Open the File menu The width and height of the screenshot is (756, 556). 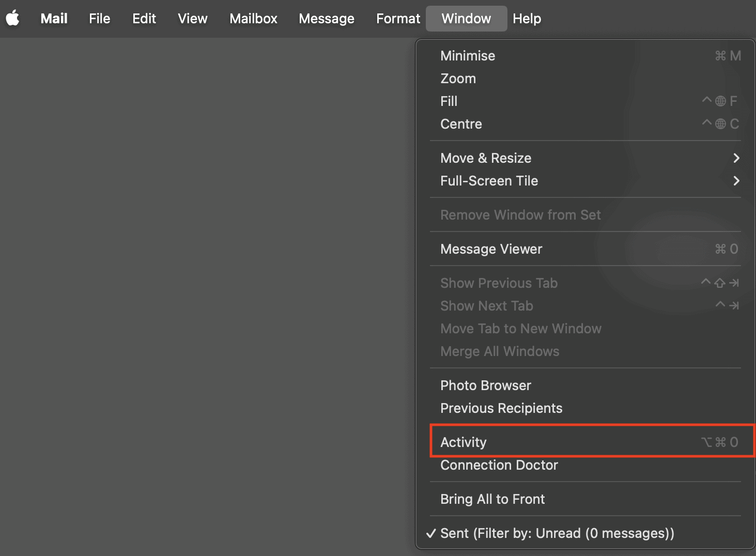99,19
